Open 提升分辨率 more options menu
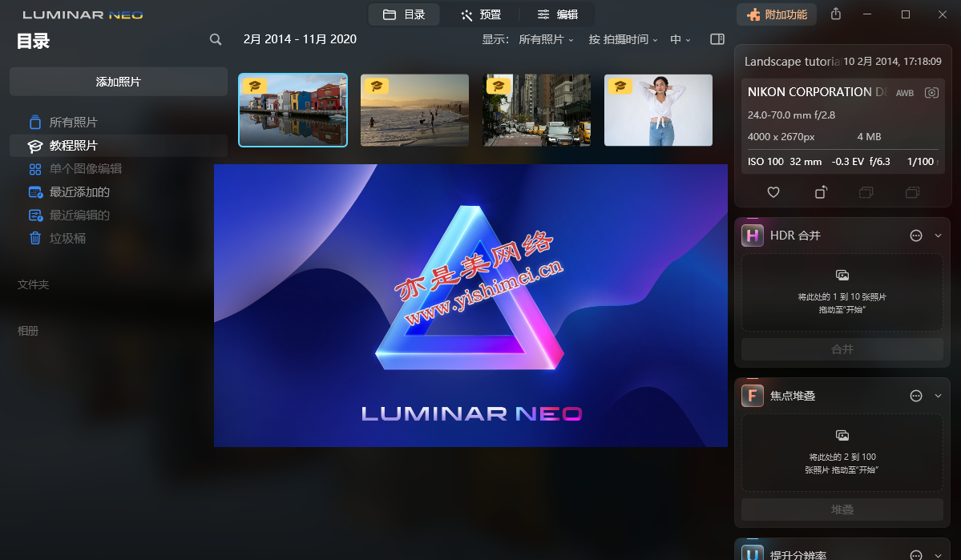 pyautogui.click(x=916, y=555)
